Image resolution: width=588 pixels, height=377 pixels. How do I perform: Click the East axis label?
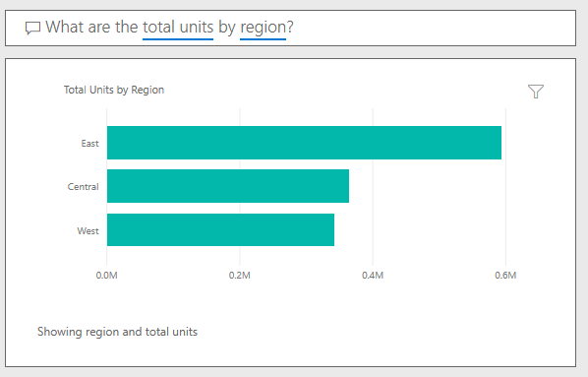click(x=90, y=144)
